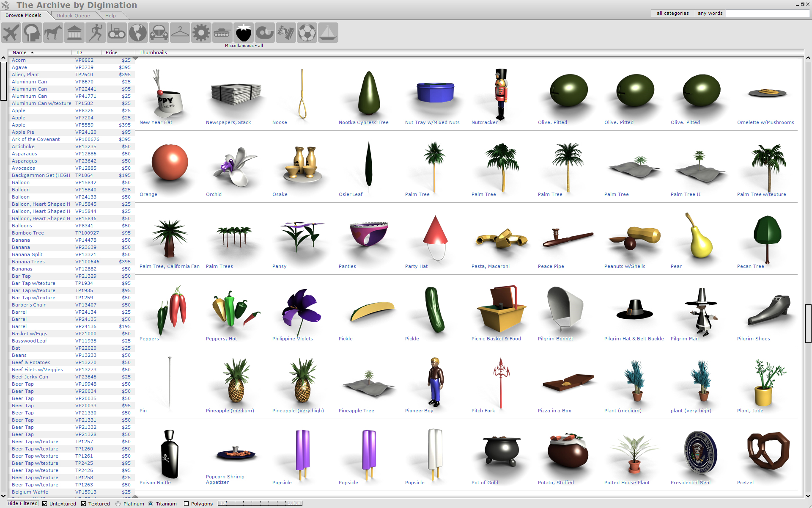812x508 pixels.
Task: Sort list by Price column header
Action: [x=118, y=52]
